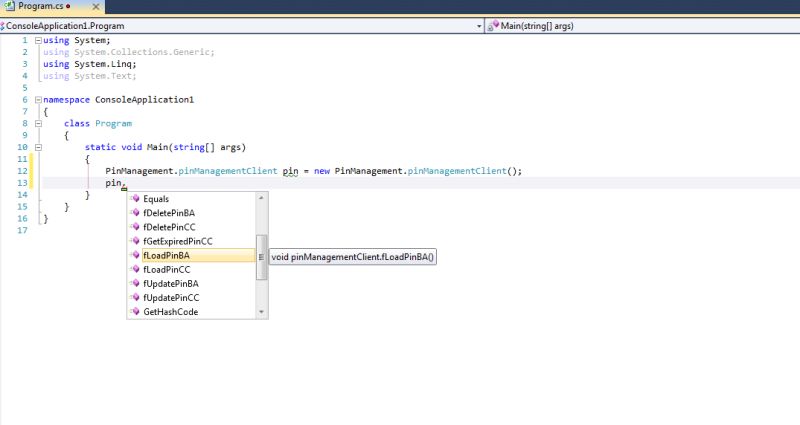This screenshot has width=800, height=425.
Task: Place cursor after 'pin.' on line 13
Action: tap(126, 183)
